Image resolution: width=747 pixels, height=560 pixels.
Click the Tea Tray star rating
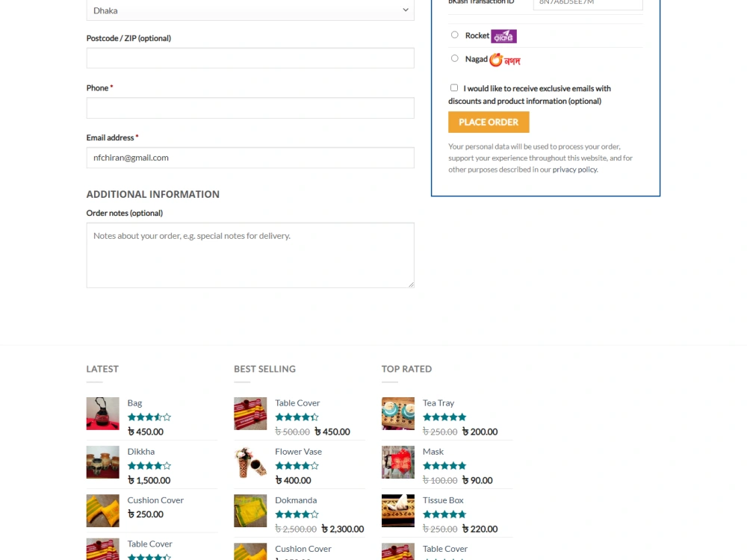pos(444,417)
